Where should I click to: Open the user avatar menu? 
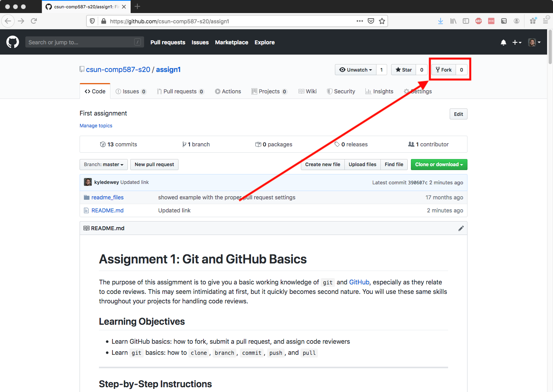coord(534,42)
